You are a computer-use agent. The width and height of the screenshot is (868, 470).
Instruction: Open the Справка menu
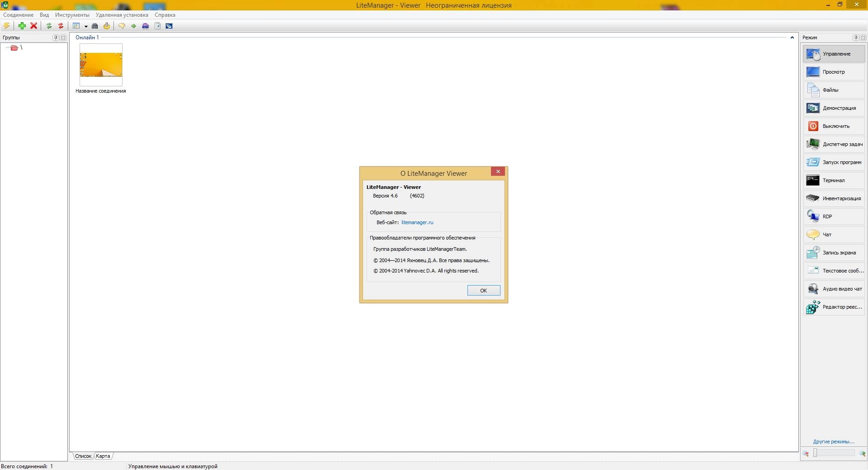click(165, 15)
